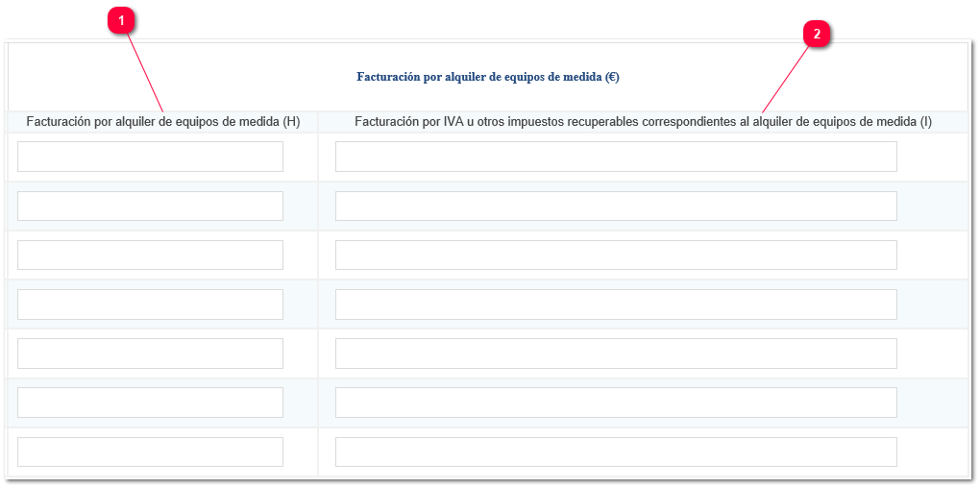Click fourth row input under column H
Image resolution: width=980 pixels, height=488 pixels.
(x=150, y=305)
